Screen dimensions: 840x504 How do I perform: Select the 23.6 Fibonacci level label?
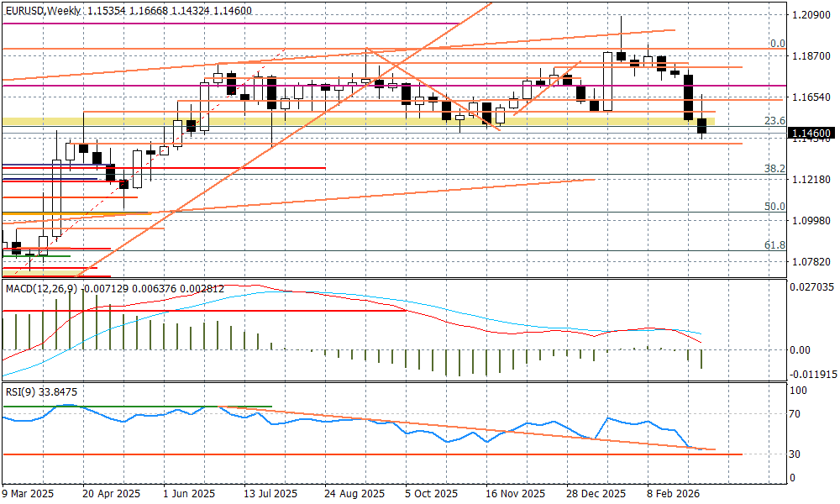[x=775, y=121]
